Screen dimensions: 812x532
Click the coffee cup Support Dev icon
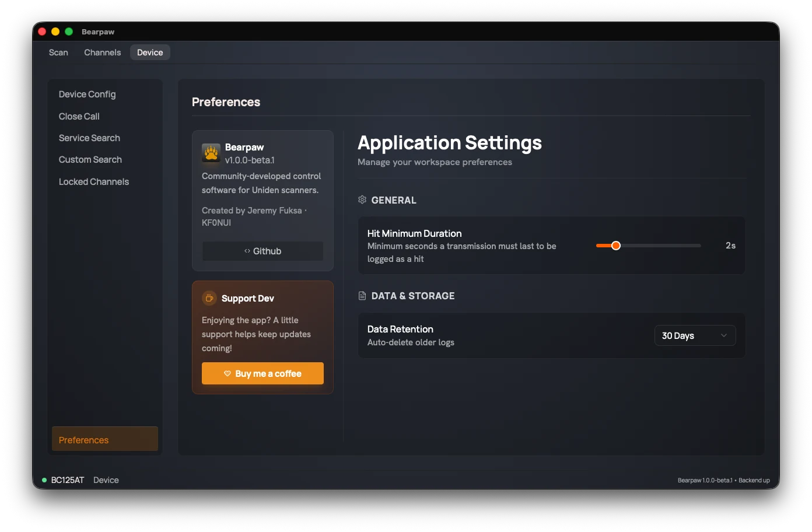tap(209, 298)
